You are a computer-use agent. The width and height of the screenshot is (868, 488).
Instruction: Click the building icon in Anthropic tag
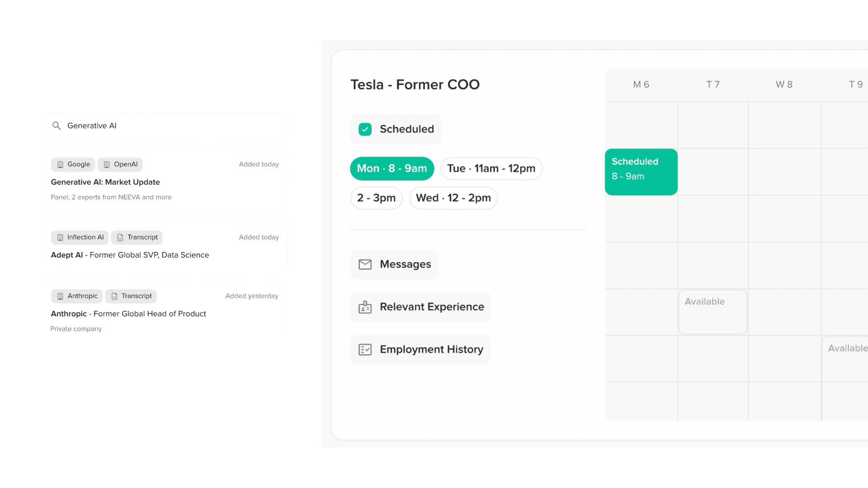[x=60, y=296]
